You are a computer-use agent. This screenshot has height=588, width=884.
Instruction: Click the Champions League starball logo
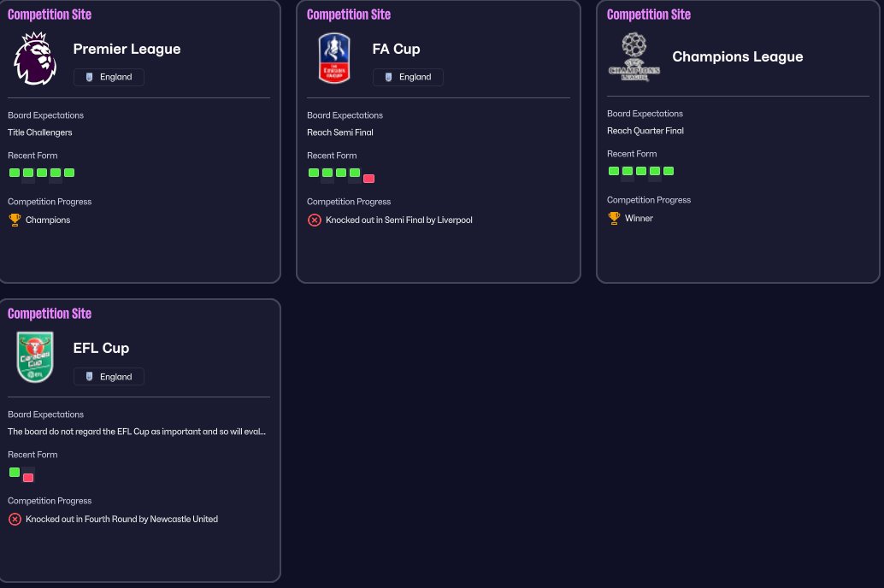pos(634,56)
